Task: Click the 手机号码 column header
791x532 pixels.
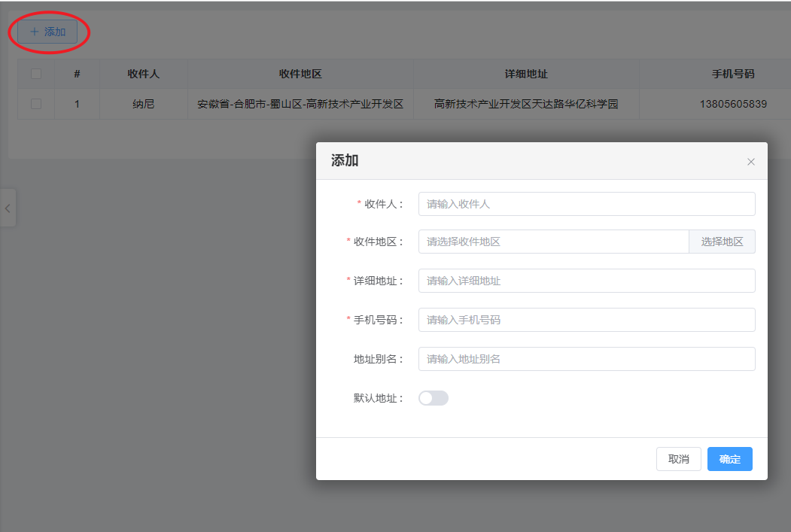Action: coord(732,74)
